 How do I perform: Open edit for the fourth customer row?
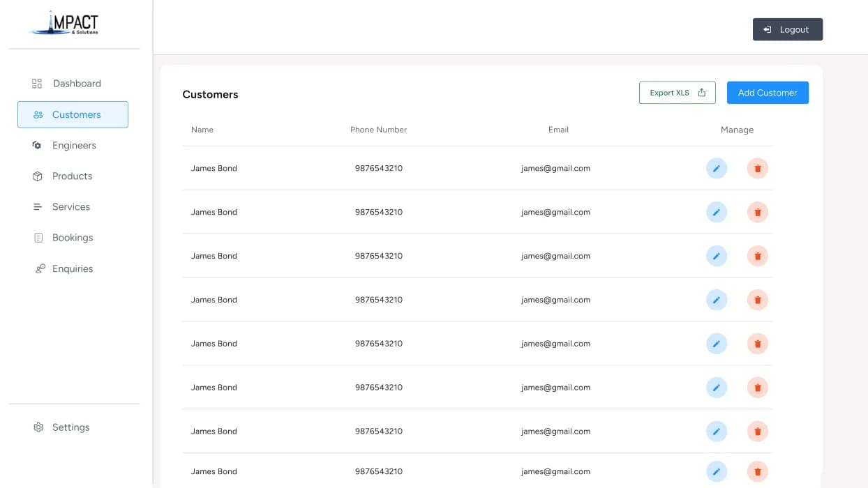click(x=717, y=300)
